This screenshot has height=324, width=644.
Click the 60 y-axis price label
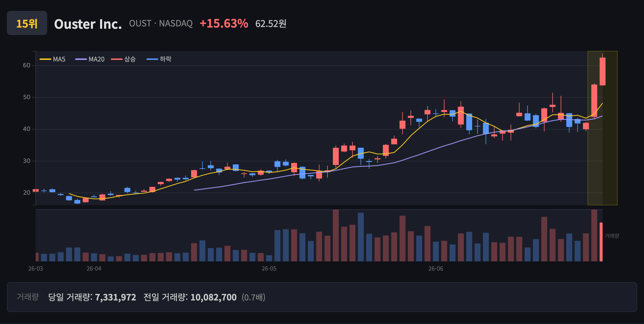coord(26,65)
